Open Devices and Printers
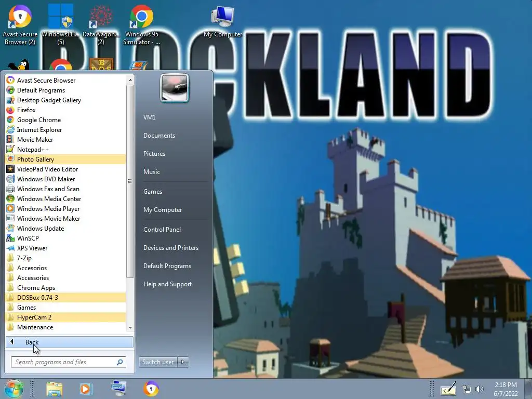 pos(170,248)
